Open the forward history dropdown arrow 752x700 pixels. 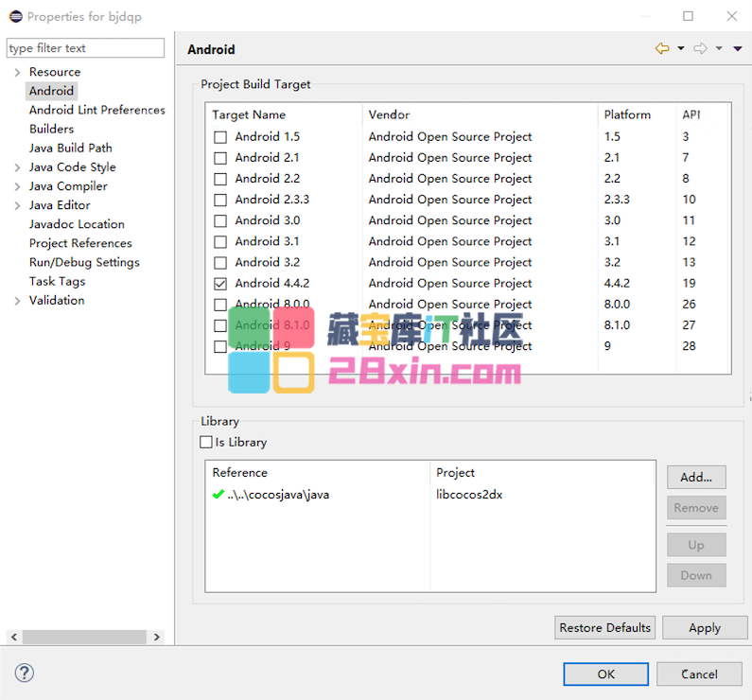719,49
